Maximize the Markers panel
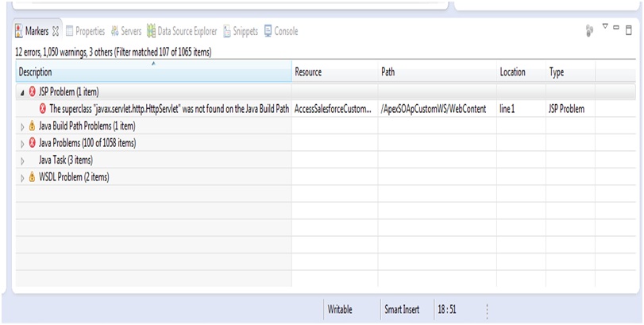This screenshot has height=325, width=644. click(x=628, y=30)
